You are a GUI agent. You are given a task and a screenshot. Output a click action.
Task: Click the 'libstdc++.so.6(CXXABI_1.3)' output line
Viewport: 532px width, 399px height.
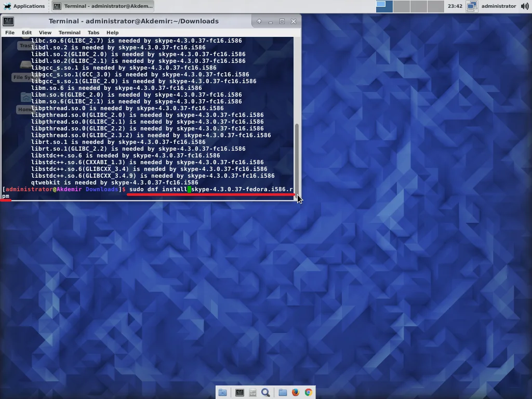147,162
